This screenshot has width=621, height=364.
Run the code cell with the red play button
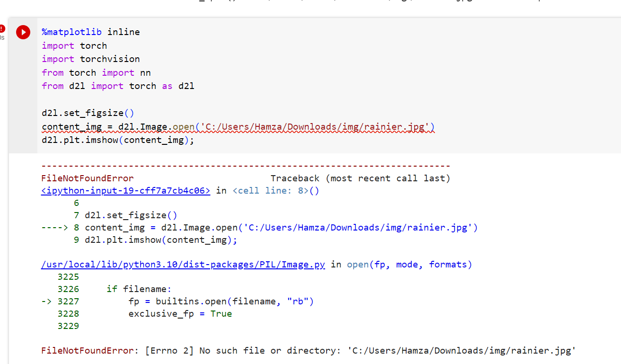pyautogui.click(x=23, y=32)
